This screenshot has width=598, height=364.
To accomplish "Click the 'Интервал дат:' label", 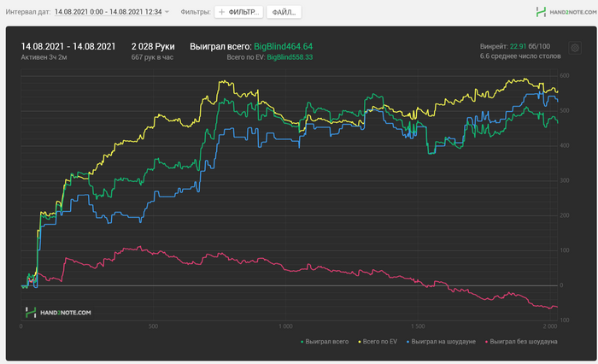I will (28, 12).
